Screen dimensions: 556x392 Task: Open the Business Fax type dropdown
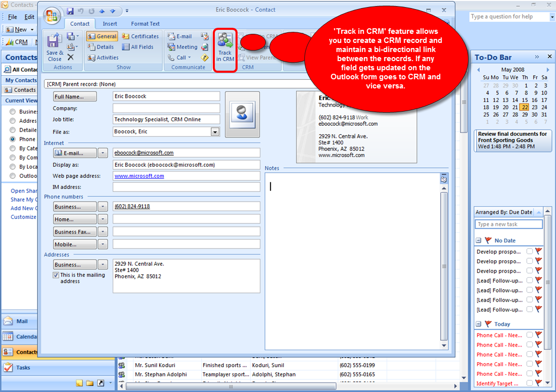103,232
